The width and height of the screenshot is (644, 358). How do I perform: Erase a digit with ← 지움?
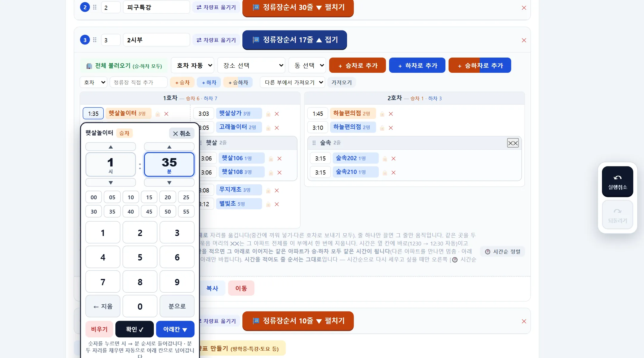[103, 306]
